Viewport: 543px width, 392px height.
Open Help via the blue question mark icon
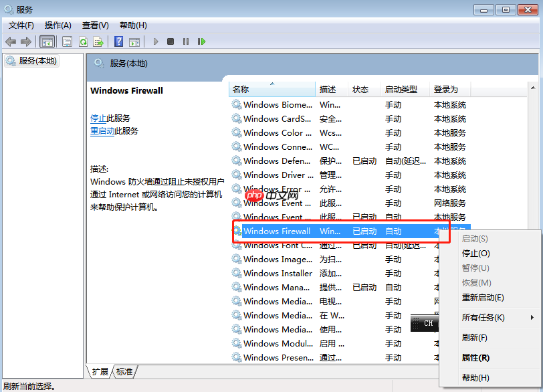coord(118,41)
